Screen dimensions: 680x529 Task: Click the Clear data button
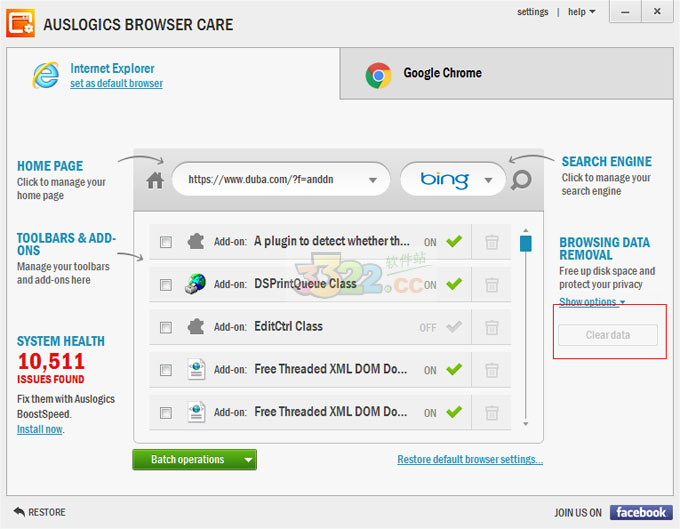[x=608, y=335]
